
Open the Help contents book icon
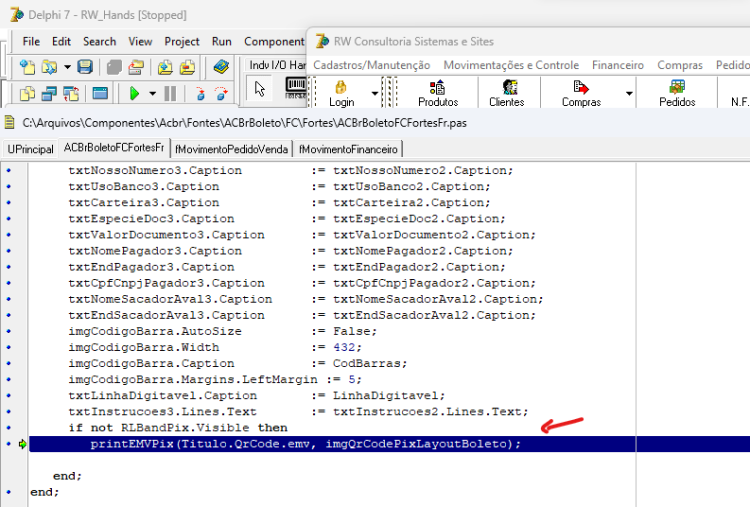point(221,67)
